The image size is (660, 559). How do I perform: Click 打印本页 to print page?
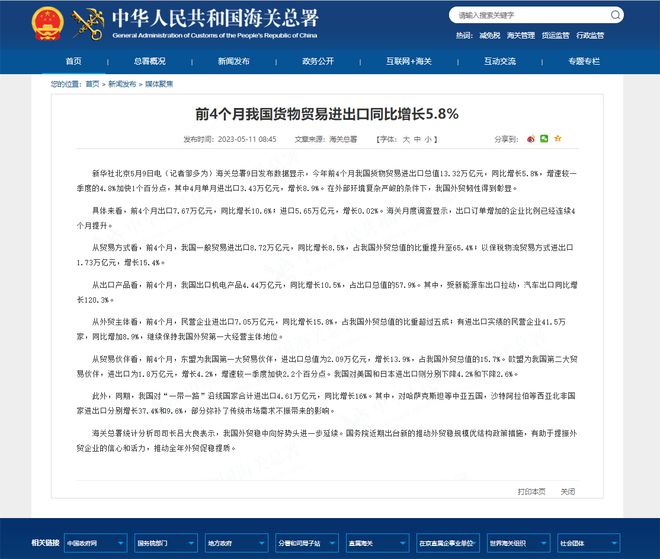tap(532, 492)
